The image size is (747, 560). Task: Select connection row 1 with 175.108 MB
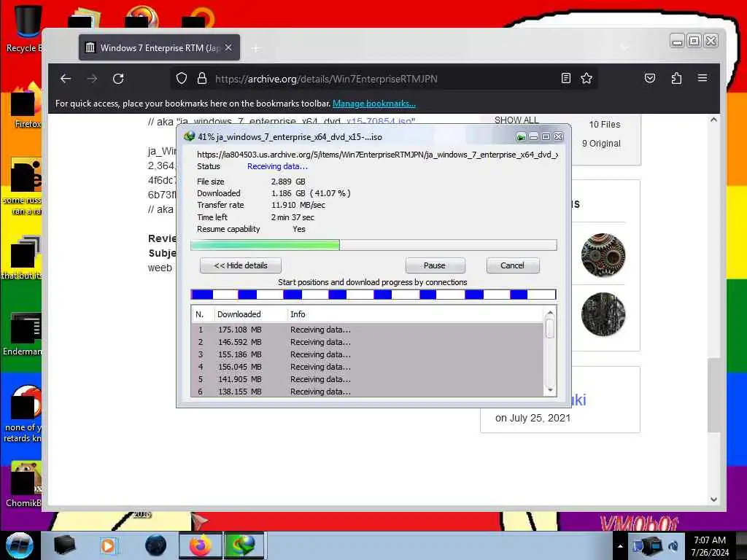tap(367, 330)
